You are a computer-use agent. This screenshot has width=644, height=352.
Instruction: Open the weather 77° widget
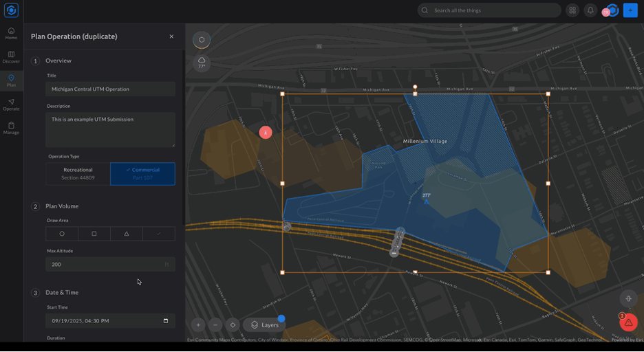point(202,63)
